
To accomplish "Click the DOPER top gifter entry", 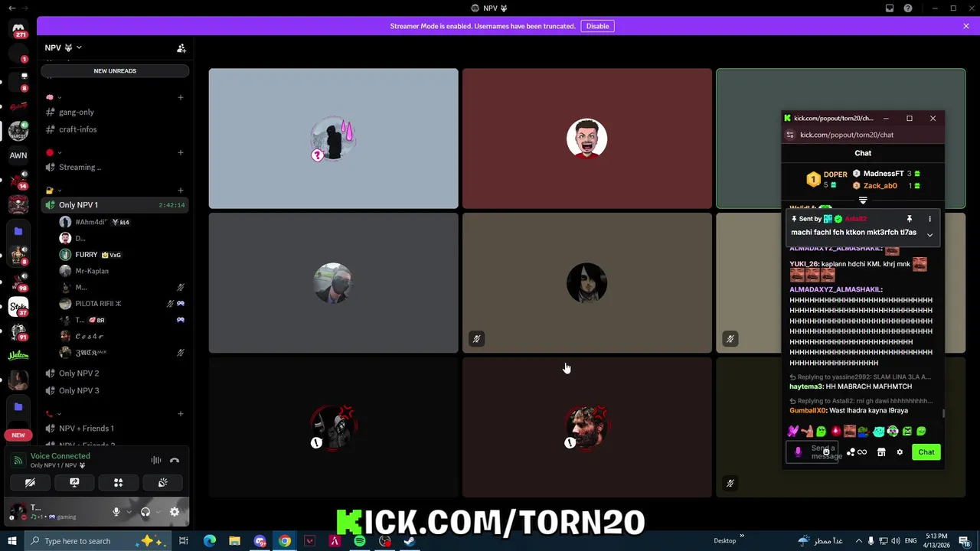I will pyautogui.click(x=828, y=179).
